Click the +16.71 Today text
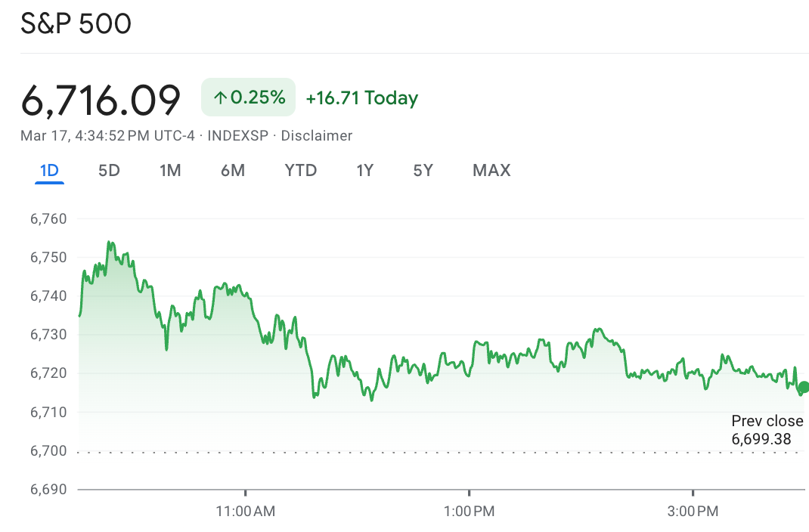 click(361, 97)
